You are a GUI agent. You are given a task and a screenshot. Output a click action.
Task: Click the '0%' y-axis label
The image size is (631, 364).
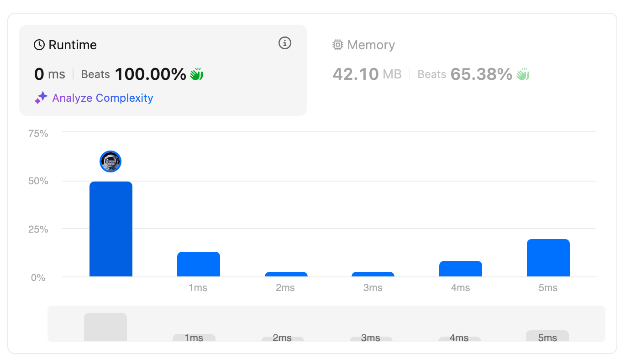coord(38,277)
